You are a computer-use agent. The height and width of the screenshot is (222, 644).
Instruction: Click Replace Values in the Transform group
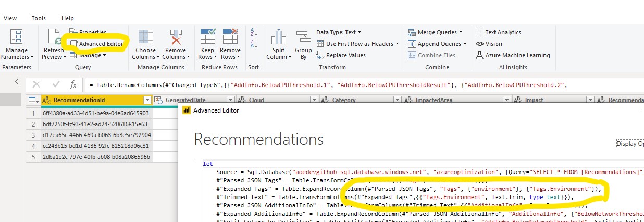click(x=341, y=55)
